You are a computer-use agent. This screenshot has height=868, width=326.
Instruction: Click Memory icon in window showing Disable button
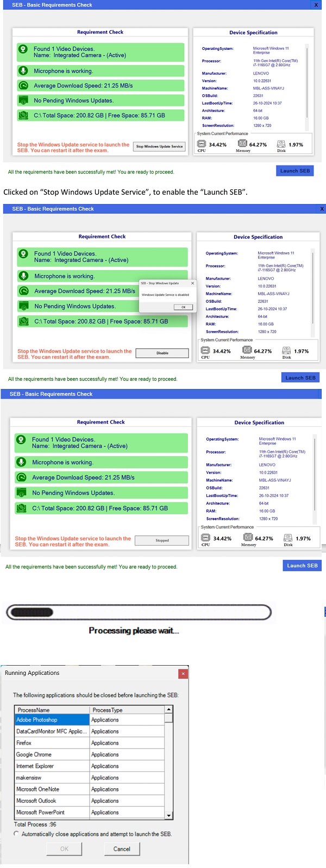point(247,350)
